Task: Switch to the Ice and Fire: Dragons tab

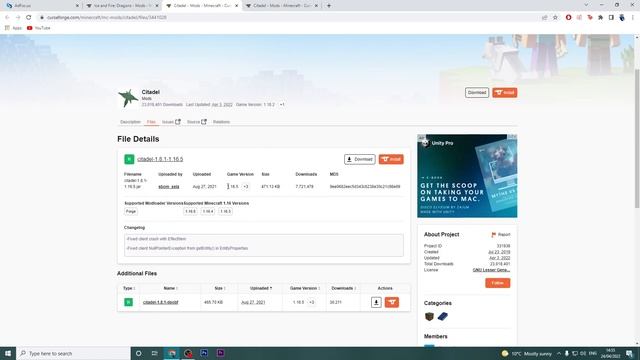Action: (x=121, y=6)
